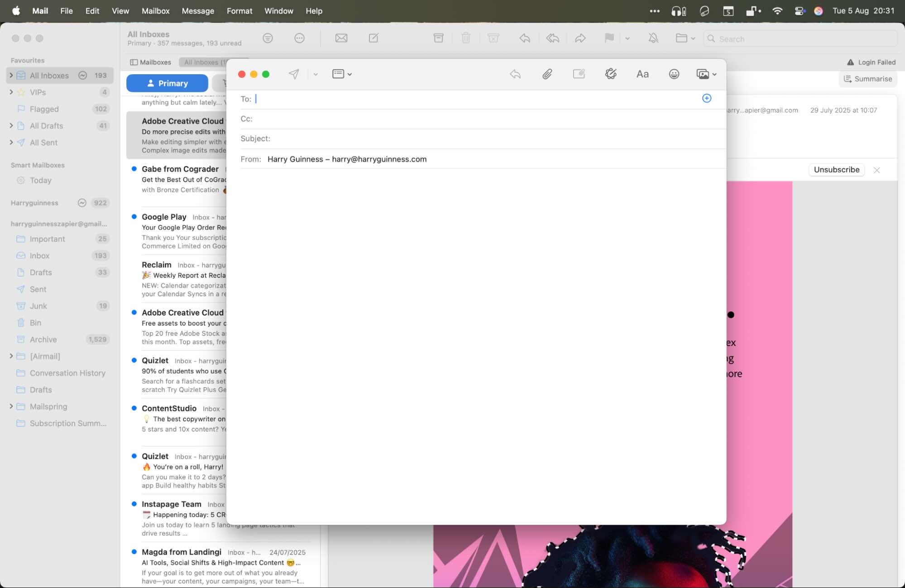Open the Mailbox menu

[x=155, y=11]
